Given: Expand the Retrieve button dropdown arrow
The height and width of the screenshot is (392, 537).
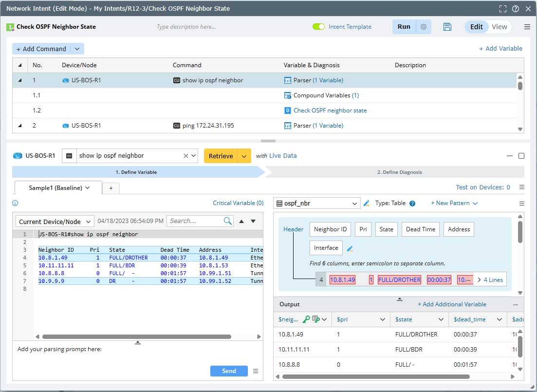Looking at the screenshot, I should click(244, 156).
